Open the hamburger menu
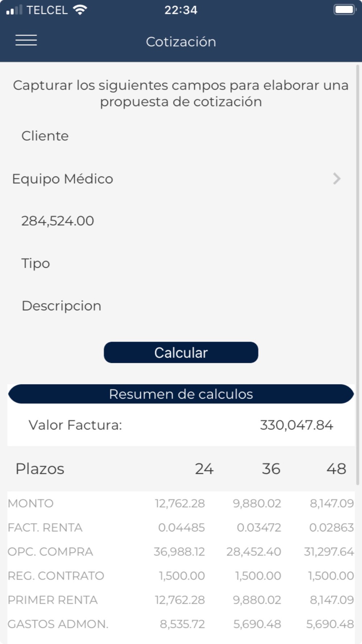 tap(26, 40)
